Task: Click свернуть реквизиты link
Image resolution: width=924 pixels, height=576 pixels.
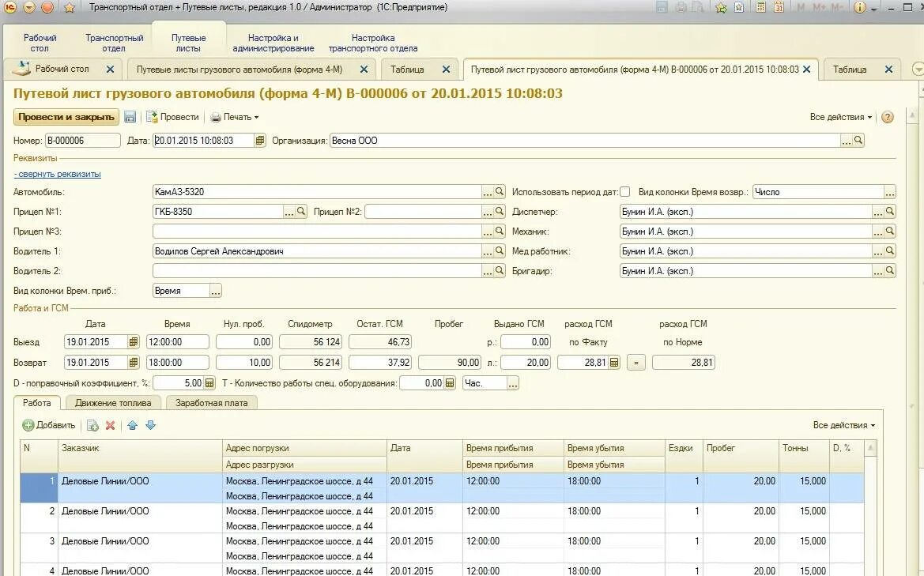Action: [x=57, y=174]
